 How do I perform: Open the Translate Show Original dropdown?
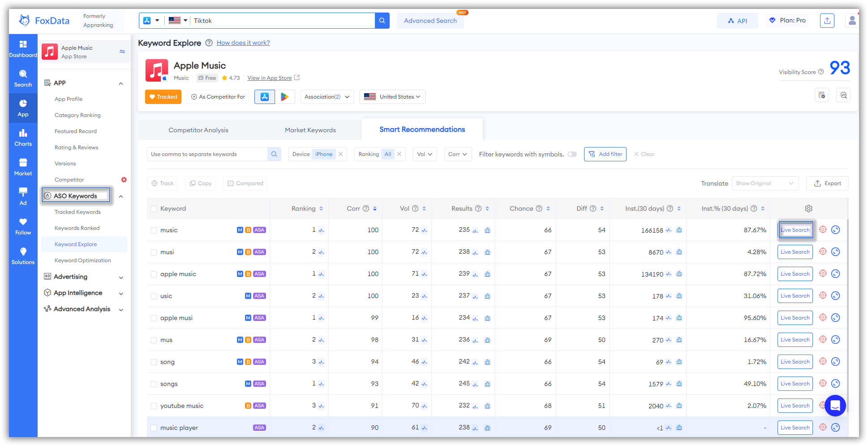765,183
